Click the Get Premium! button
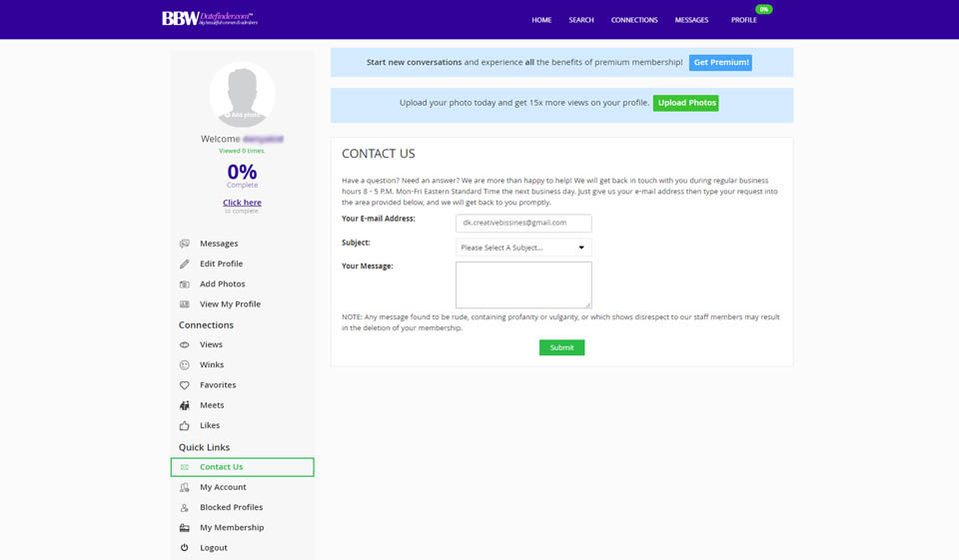 (720, 62)
